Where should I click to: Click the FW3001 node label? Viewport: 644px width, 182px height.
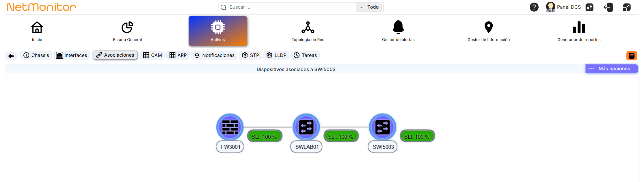(230, 147)
